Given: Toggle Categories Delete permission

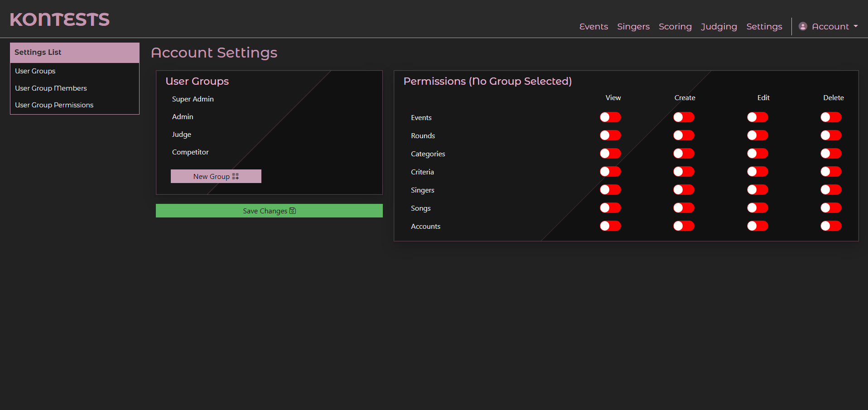Looking at the screenshot, I should point(831,154).
